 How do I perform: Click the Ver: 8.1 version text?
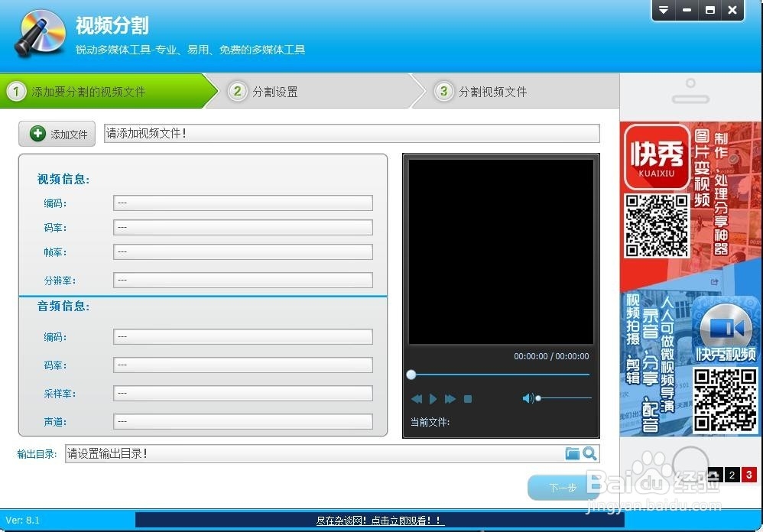click(22, 520)
